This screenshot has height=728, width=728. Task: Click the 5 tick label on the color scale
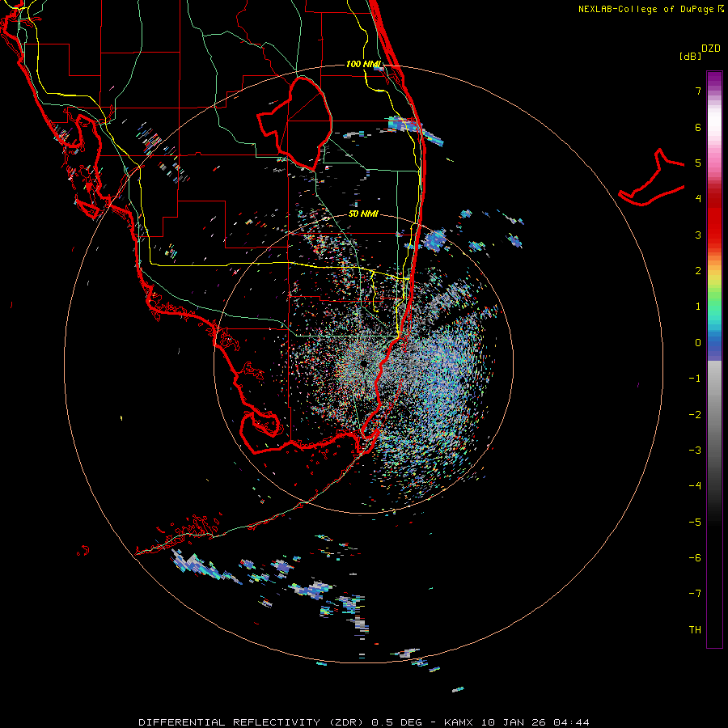click(x=698, y=163)
